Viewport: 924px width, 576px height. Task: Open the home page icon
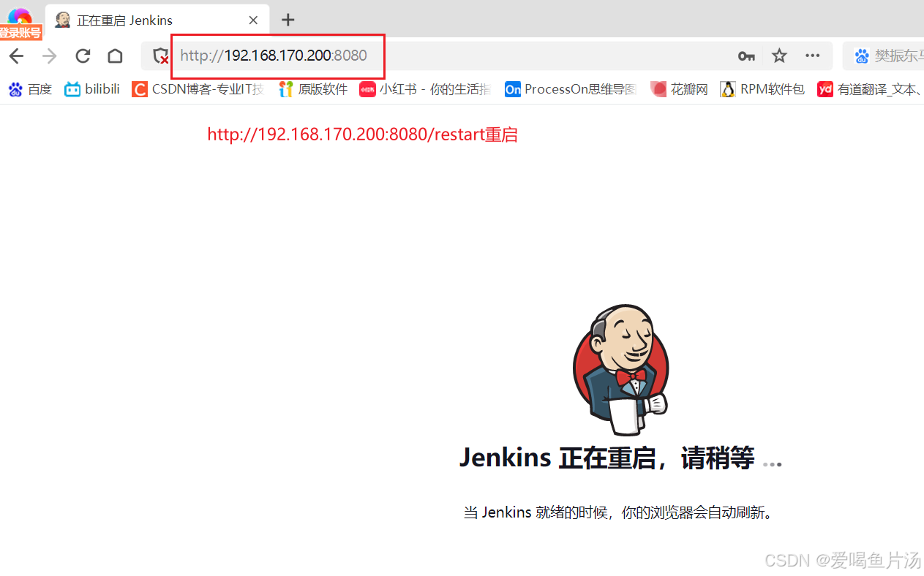115,56
